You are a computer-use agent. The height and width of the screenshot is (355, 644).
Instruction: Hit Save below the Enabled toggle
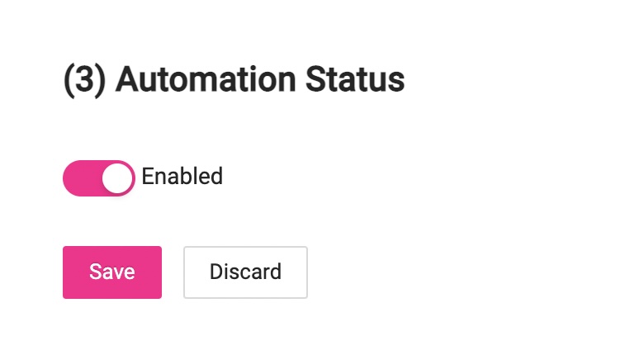click(x=112, y=272)
